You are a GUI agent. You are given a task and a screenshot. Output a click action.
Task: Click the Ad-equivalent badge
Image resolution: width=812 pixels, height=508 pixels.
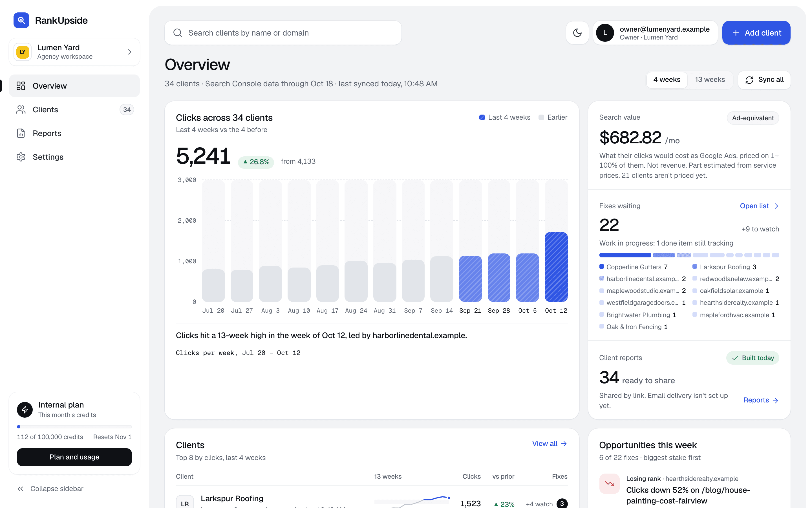[753, 118]
